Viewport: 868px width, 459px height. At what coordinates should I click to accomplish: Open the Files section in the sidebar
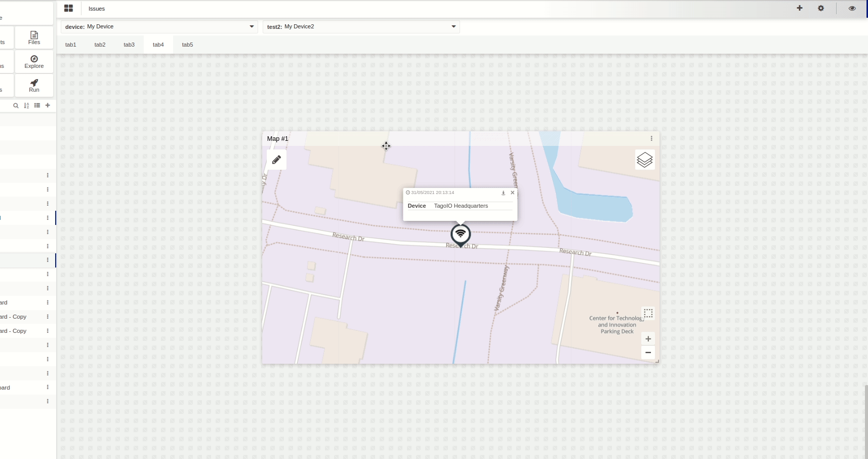point(34,37)
